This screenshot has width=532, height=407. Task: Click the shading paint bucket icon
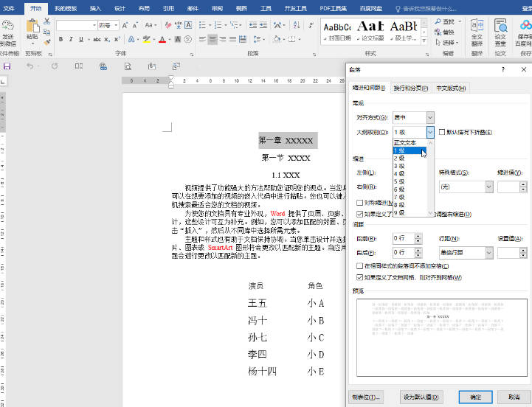(277, 39)
